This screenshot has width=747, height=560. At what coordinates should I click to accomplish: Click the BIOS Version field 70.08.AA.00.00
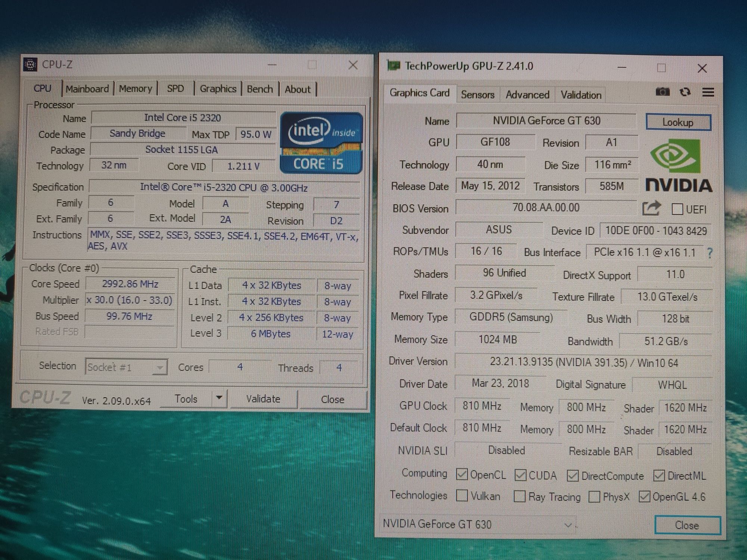(546, 208)
